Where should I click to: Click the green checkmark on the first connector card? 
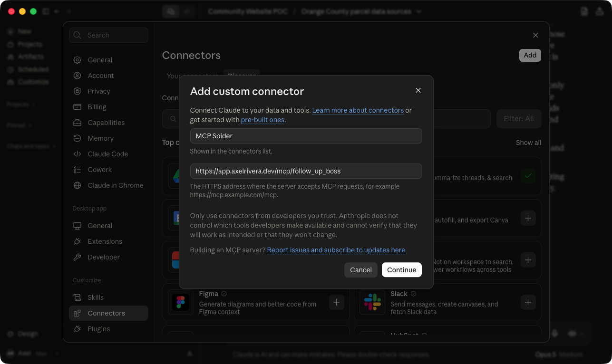click(x=528, y=176)
